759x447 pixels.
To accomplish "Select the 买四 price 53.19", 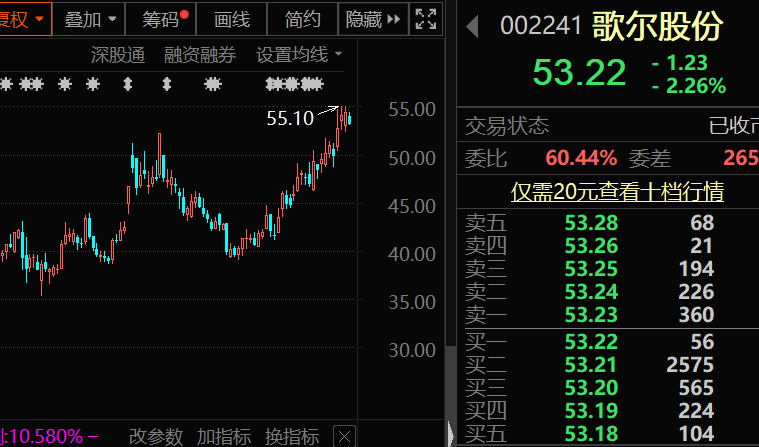I will pos(592,411).
